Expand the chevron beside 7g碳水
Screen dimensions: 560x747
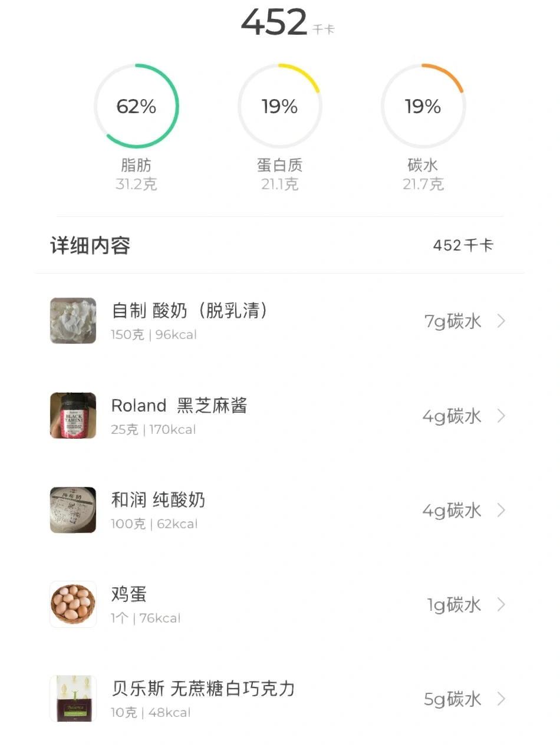(x=501, y=321)
